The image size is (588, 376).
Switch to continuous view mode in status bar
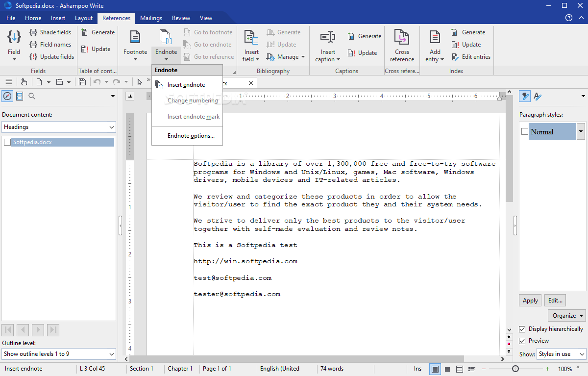447,369
